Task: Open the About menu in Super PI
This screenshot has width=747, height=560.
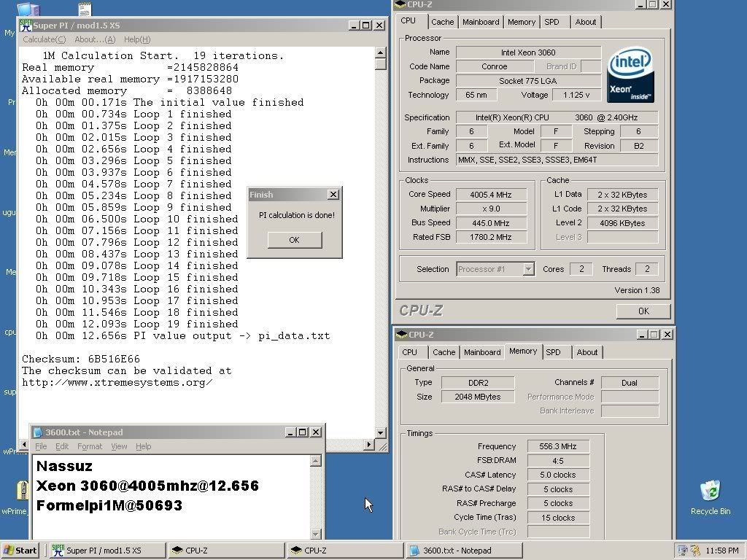Action: coord(95,39)
